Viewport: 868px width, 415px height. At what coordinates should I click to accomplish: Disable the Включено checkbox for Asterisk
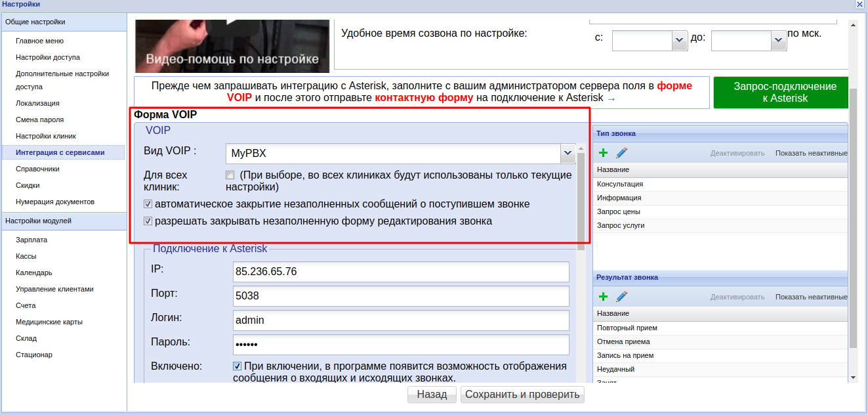237,366
